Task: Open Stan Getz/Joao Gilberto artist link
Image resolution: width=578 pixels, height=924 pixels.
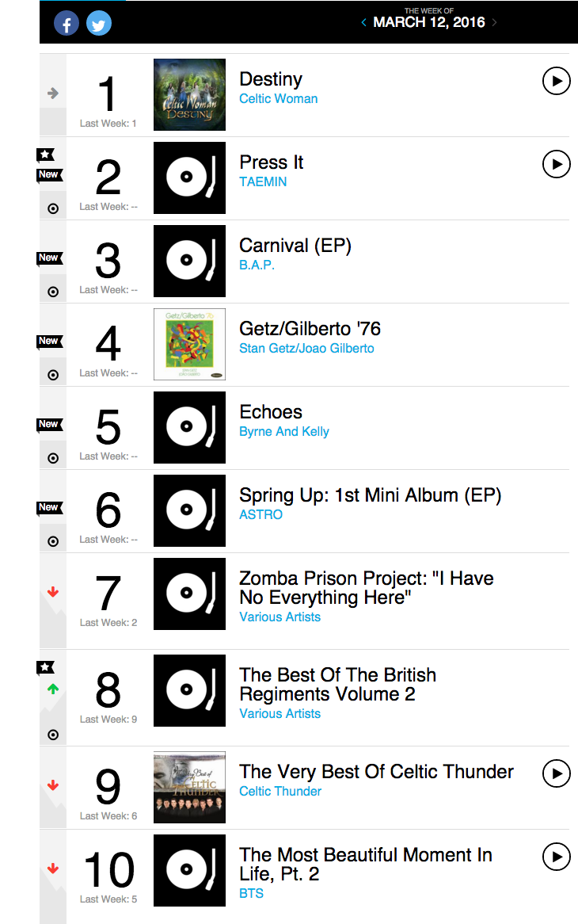Action: (x=306, y=348)
